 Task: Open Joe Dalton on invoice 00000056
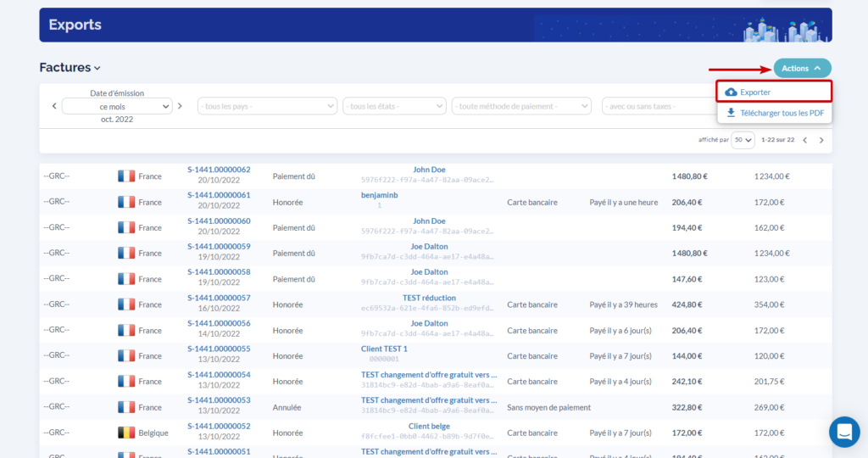click(429, 323)
